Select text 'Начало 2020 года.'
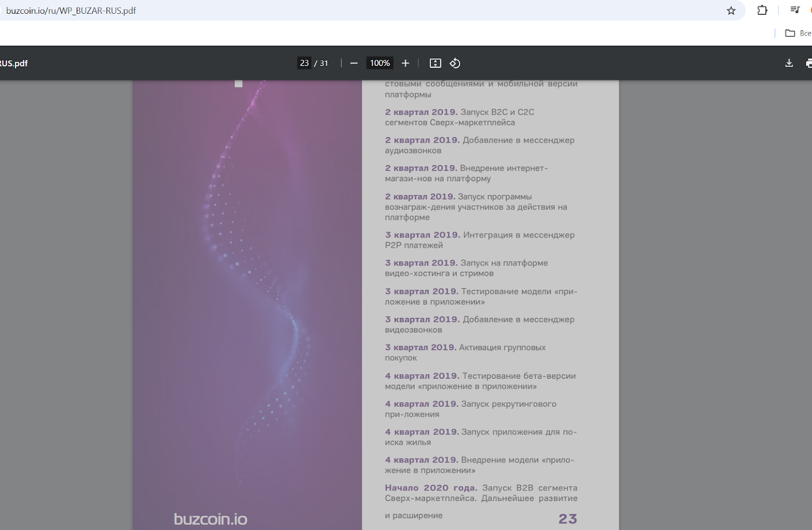 pyautogui.click(x=431, y=488)
